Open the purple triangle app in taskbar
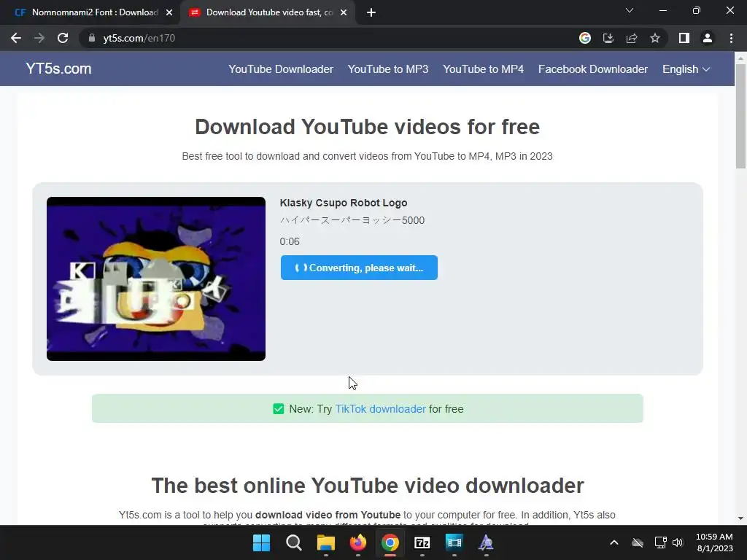 (486, 542)
